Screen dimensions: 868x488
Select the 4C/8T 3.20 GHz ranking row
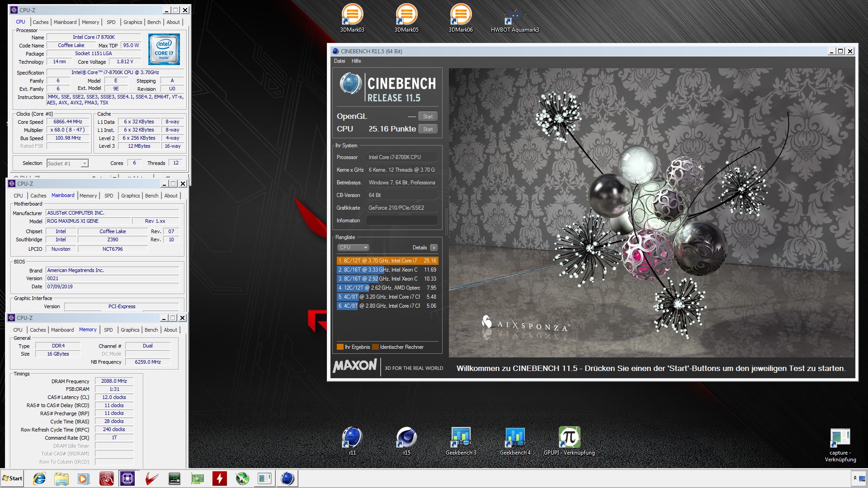coord(387,297)
